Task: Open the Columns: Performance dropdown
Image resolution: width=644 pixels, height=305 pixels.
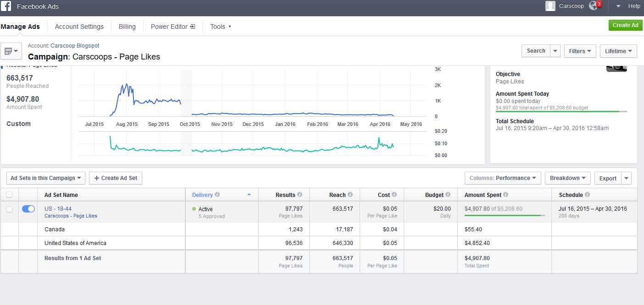Action: pyautogui.click(x=502, y=178)
